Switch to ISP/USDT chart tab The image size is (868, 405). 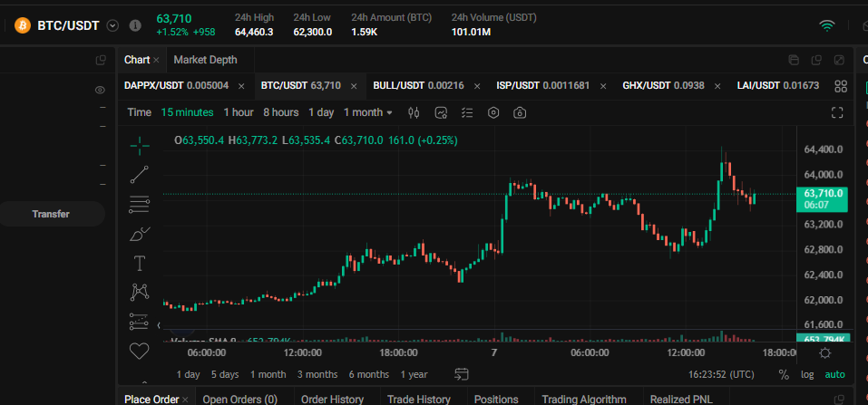point(543,86)
